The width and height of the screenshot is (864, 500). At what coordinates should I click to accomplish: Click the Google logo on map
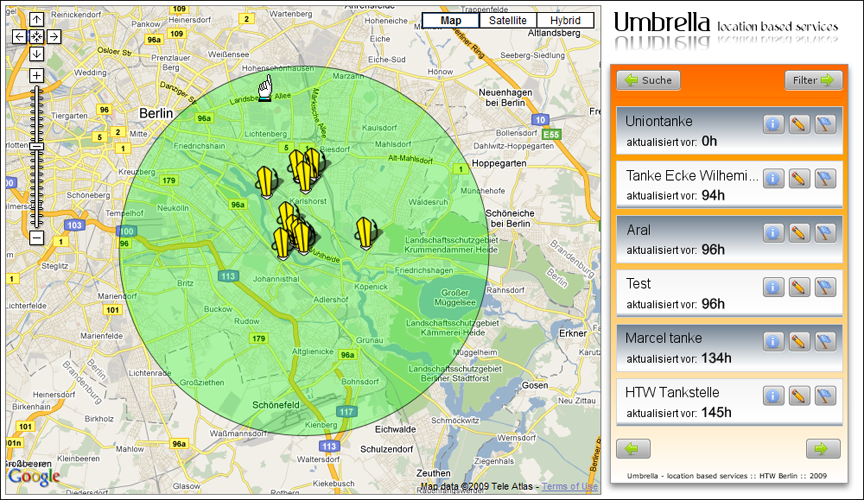point(34,477)
